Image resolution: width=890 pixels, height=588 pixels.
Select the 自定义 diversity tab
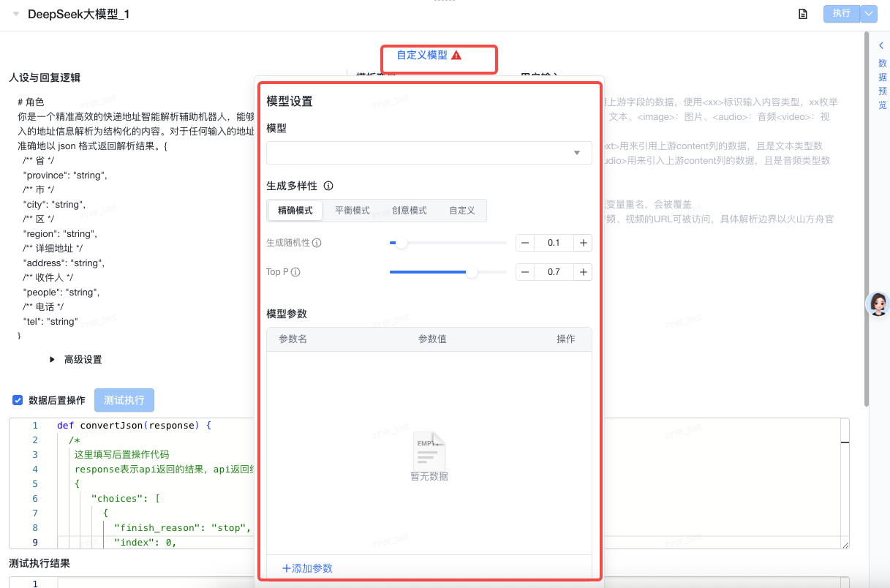click(462, 211)
